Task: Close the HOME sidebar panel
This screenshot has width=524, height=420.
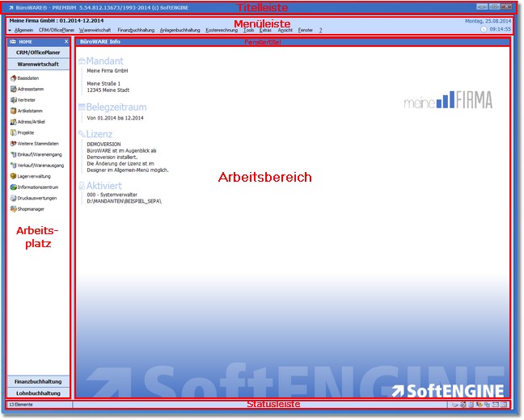Action: click(x=65, y=40)
